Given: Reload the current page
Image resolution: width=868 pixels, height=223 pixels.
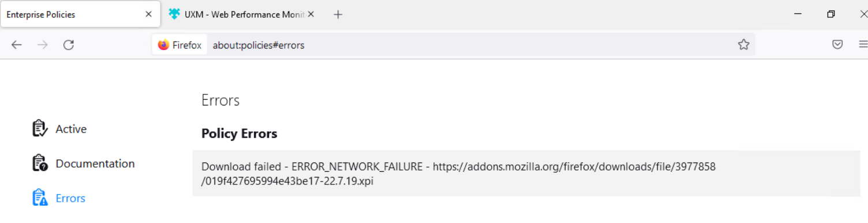Looking at the screenshot, I should click(x=69, y=45).
